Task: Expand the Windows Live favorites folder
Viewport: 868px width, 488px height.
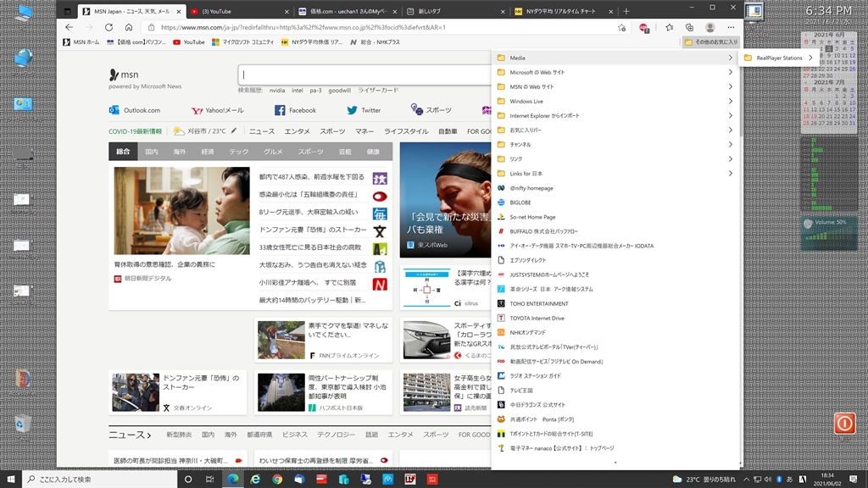Action: [x=615, y=102]
